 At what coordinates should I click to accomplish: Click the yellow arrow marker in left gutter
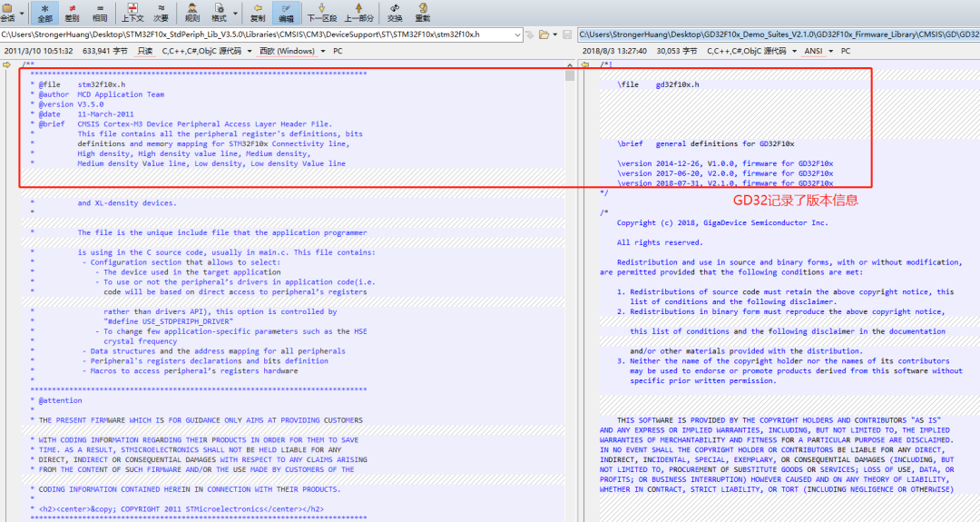pyautogui.click(x=7, y=64)
